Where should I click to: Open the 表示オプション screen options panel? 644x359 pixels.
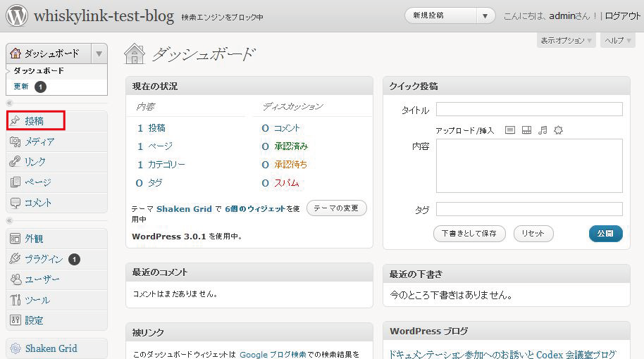pyautogui.click(x=566, y=40)
